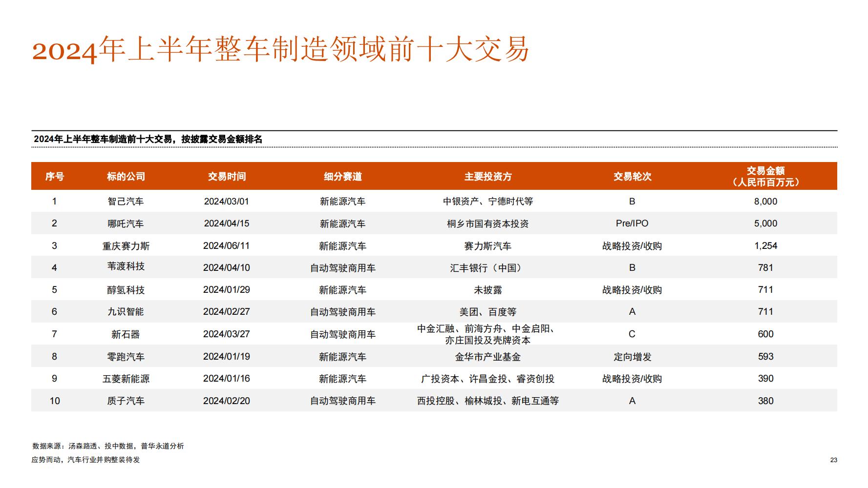Screen dimensions: 868x488
Task: Click date 2024/01/16
Action: point(227,379)
